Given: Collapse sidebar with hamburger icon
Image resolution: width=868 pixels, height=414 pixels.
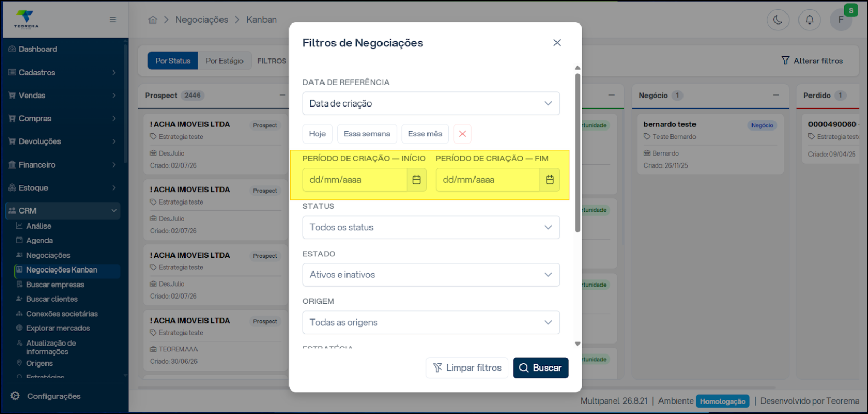Looking at the screenshot, I should pyautogui.click(x=113, y=20).
